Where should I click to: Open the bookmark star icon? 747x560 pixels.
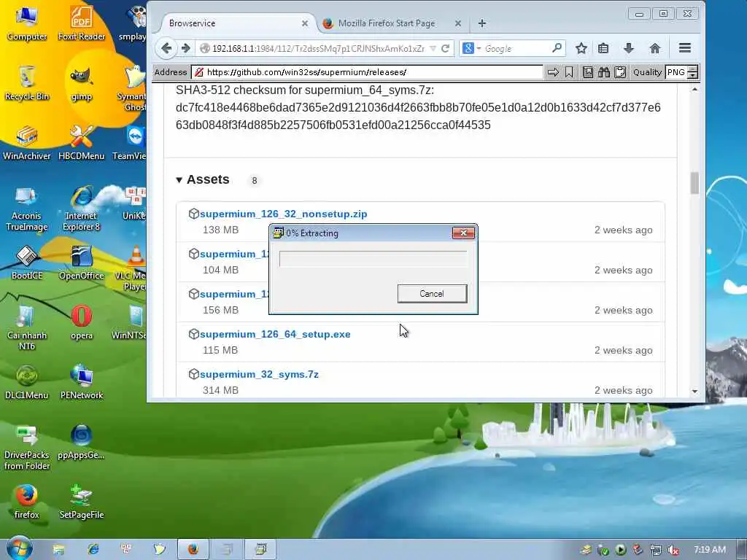tap(581, 48)
